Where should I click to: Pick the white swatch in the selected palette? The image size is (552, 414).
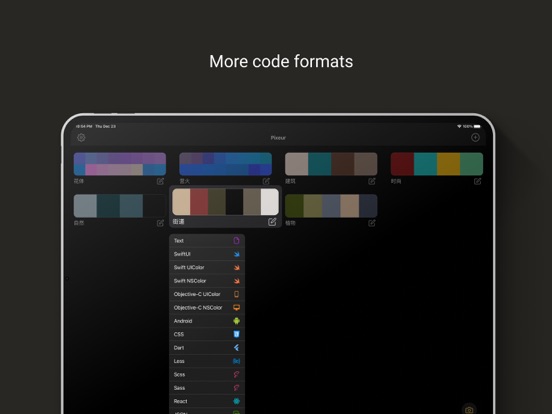[x=270, y=202]
